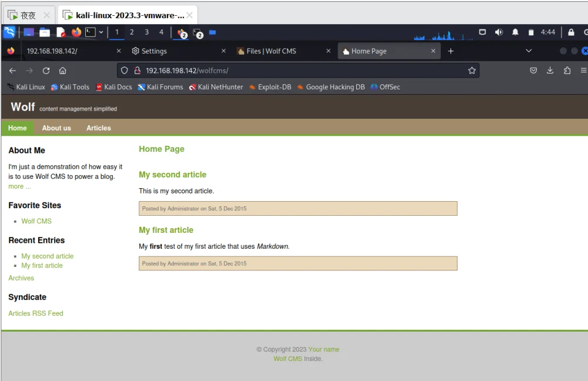This screenshot has width=588, height=381.
Task: Switch to the Settings browser tab
Action: (x=178, y=51)
